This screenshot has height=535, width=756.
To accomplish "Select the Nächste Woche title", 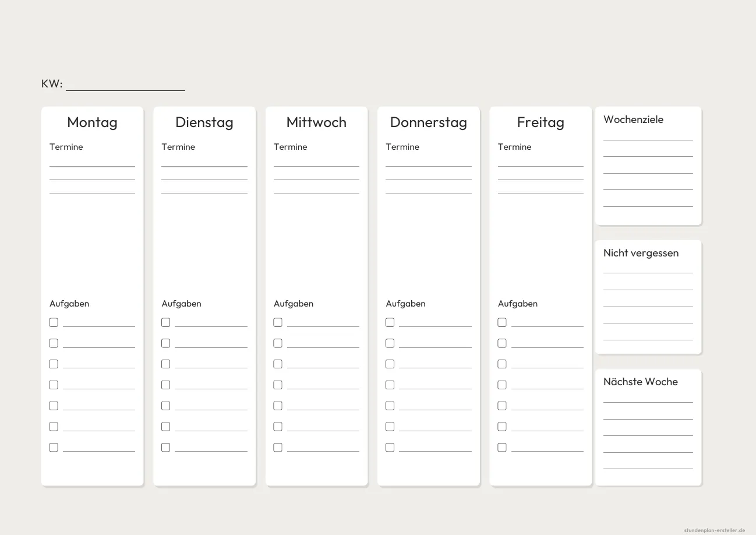I will click(641, 382).
